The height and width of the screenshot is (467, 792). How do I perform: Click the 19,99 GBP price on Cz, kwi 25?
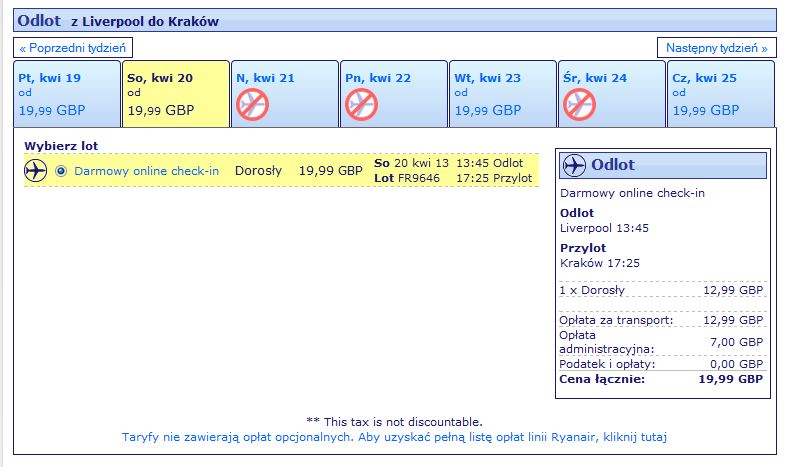pyautogui.click(x=706, y=110)
